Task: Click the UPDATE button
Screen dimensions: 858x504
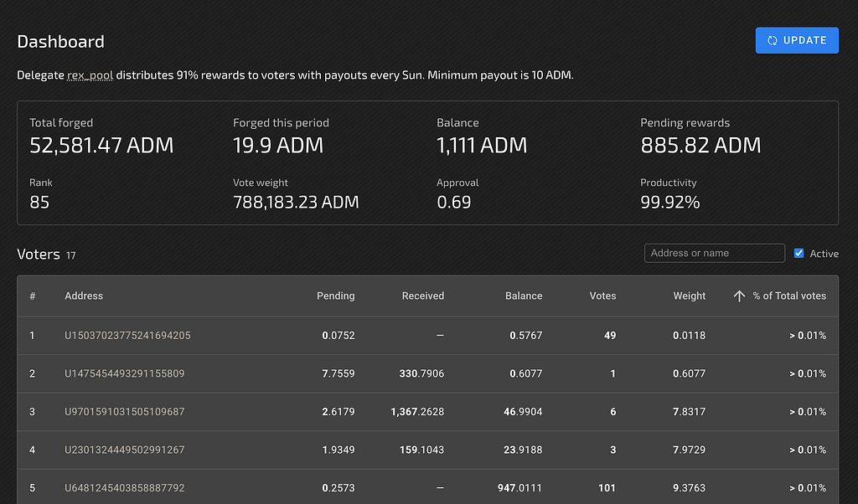Action: point(797,40)
